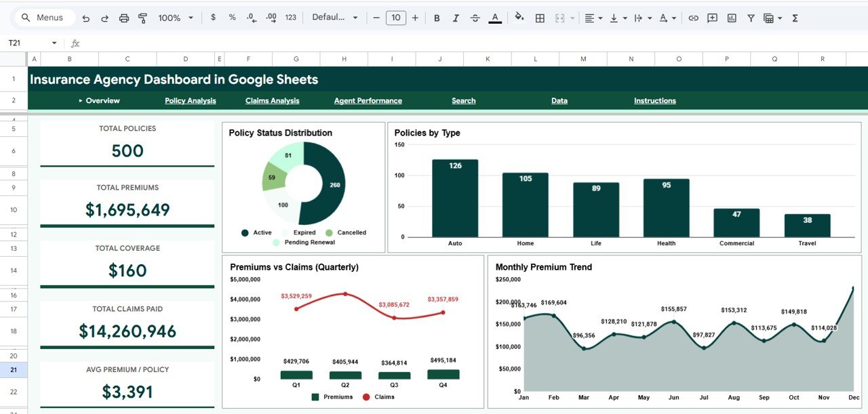Decrease decimal places via the toolbar
Viewport: 868px width, 414px height.
[251, 18]
